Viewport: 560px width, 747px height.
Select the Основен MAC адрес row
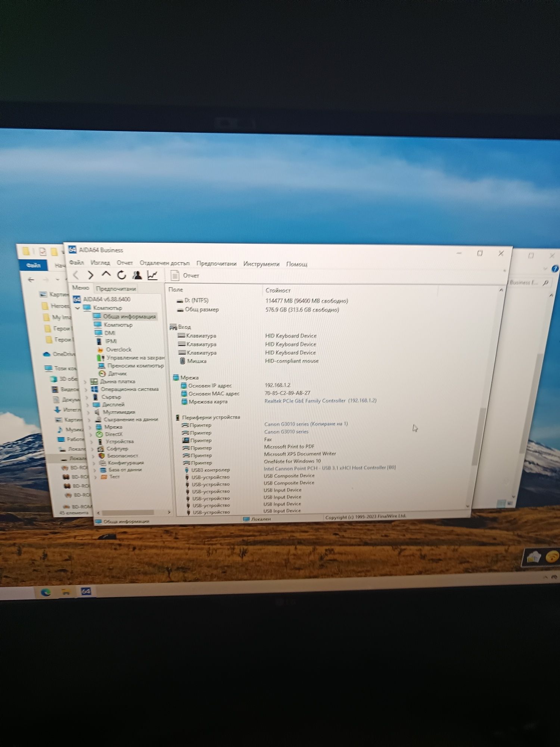pyautogui.click(x=246, y=393)
